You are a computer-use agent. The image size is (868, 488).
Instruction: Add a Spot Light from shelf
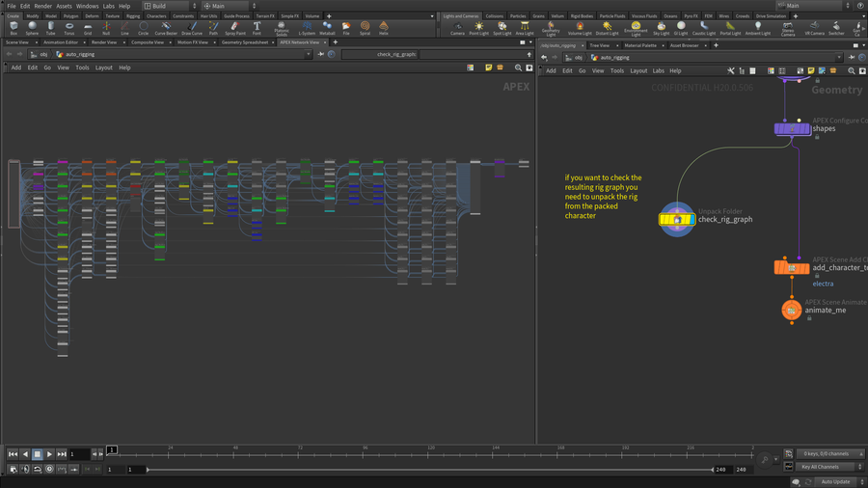click(x=502, y=29)
